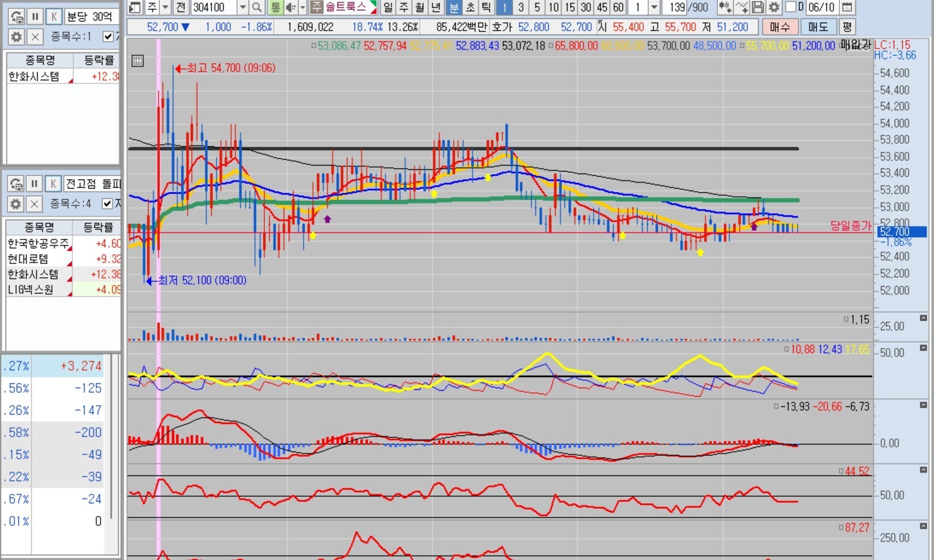Toggle checkbox next to 종목수:4
Screen dimensions: 934x560
pos(107,204)
